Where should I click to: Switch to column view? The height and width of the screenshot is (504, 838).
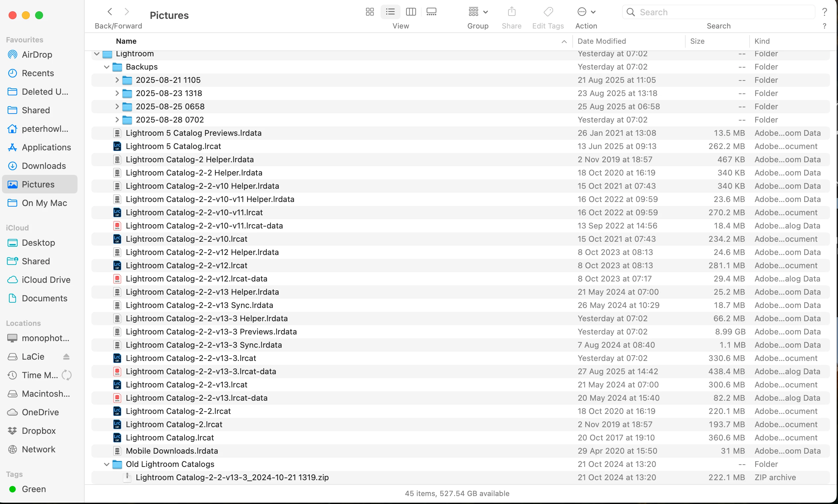(411, 12)
